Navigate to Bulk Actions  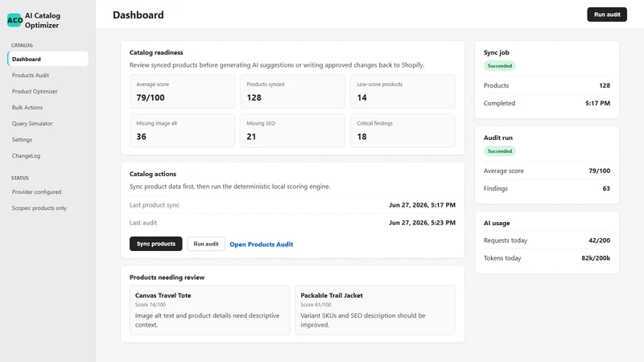(27, 107)
